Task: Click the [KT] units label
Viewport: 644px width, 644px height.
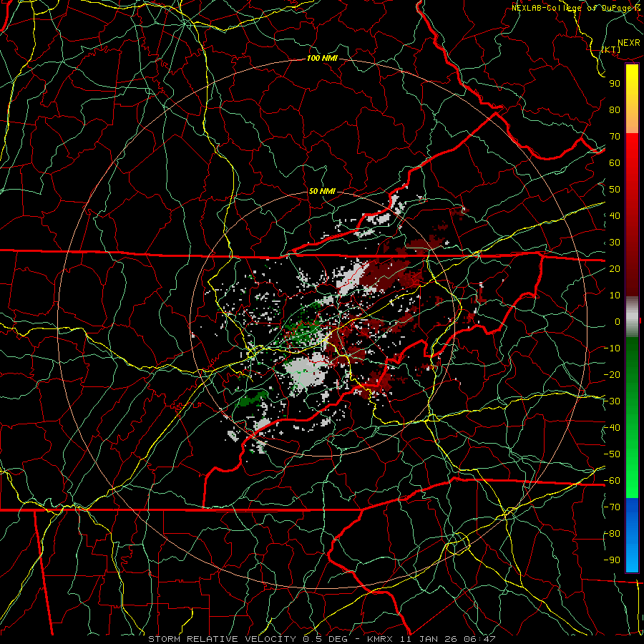Action: point(611,49)
